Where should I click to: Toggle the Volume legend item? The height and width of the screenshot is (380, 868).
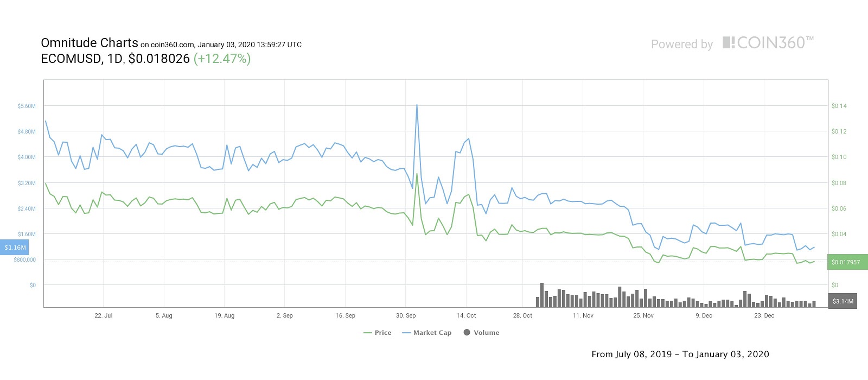[481, 333]
